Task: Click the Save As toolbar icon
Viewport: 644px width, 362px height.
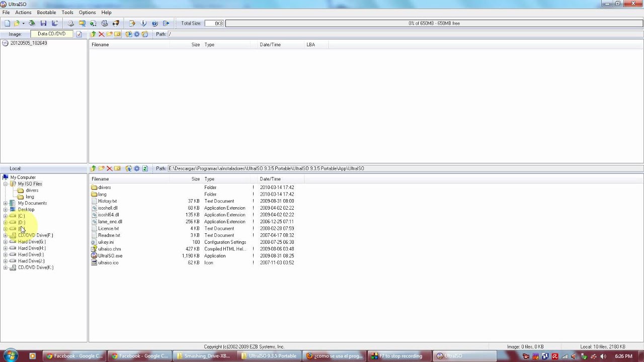Action: point(55,23)
